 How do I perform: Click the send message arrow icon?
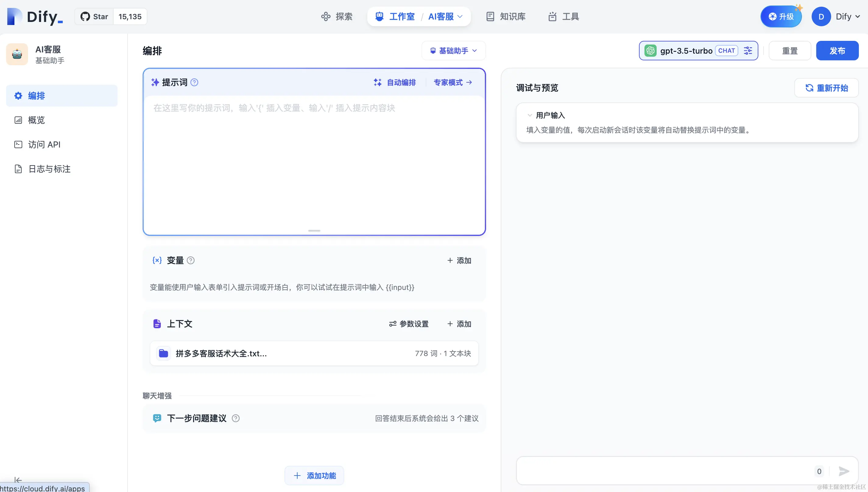click(x=844, y=471)
